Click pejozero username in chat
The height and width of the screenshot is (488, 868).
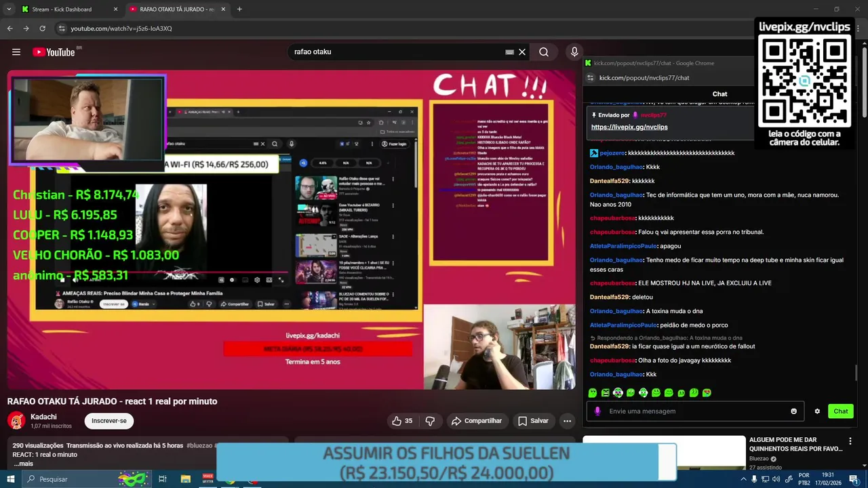click(612, 153)
